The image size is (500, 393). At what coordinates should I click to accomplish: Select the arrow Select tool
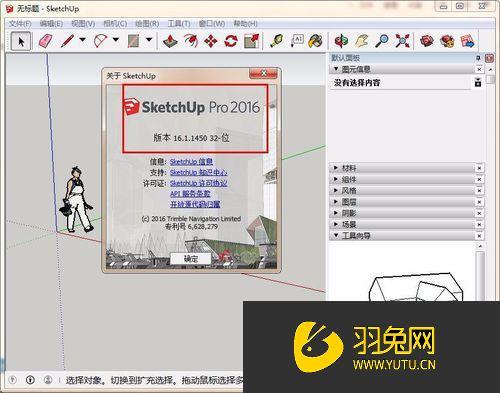click(x=21, y=41)
